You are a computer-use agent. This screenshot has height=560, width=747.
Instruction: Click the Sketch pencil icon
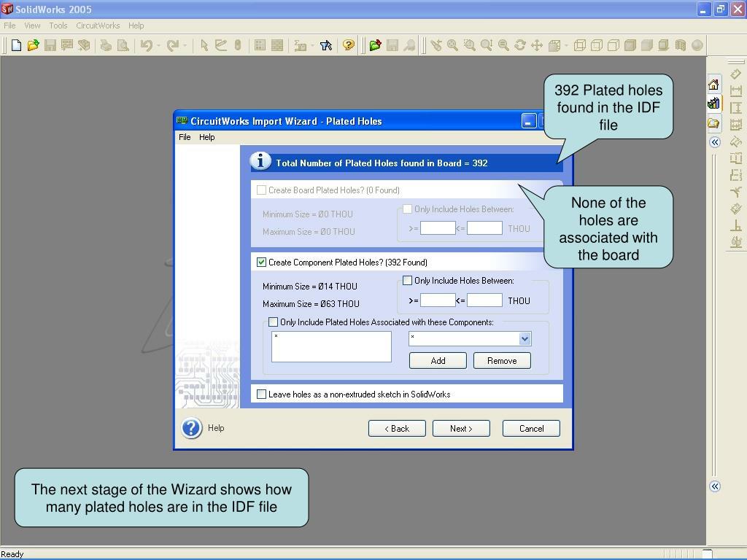220,45
